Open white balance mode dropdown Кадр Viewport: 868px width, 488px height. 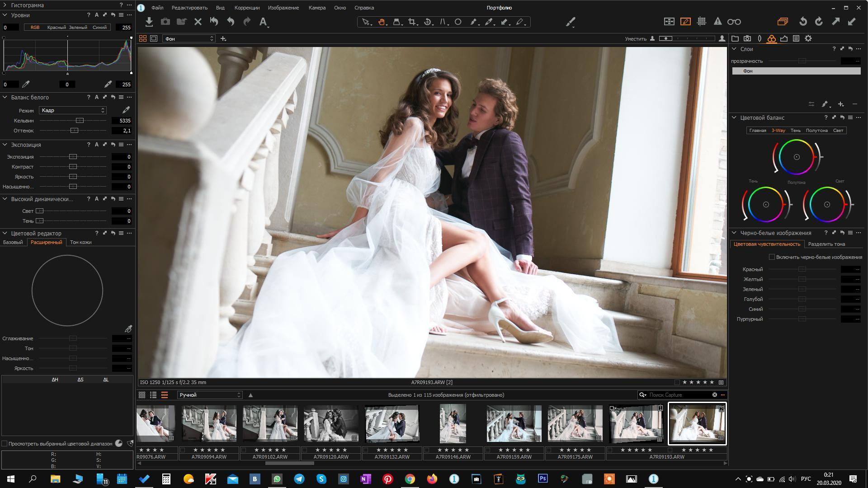coord(72,110)
